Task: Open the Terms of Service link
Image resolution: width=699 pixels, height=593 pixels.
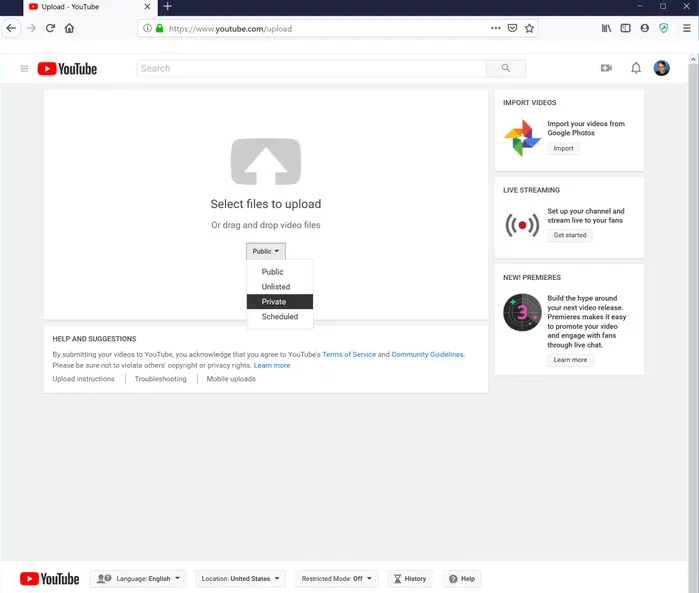Action: [x=349, y=354]
